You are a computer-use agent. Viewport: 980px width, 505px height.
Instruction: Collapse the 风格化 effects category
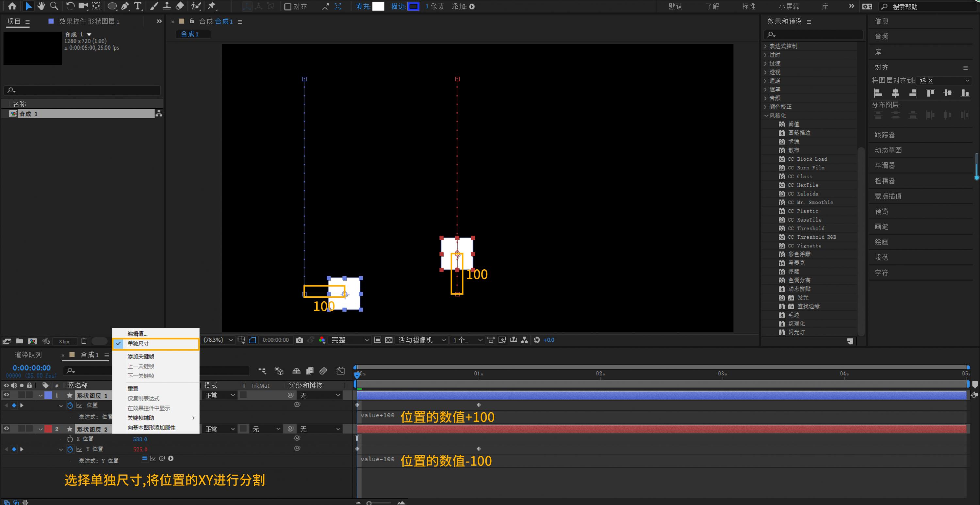coord(766,116)
